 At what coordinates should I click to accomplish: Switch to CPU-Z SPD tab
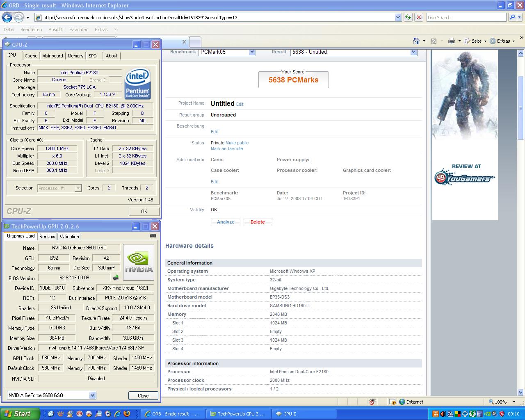point(93,56)
